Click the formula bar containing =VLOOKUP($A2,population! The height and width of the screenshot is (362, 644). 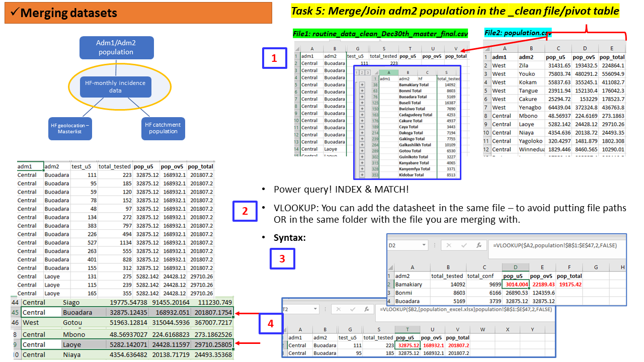pyautogui.click(x=557, y=249)
